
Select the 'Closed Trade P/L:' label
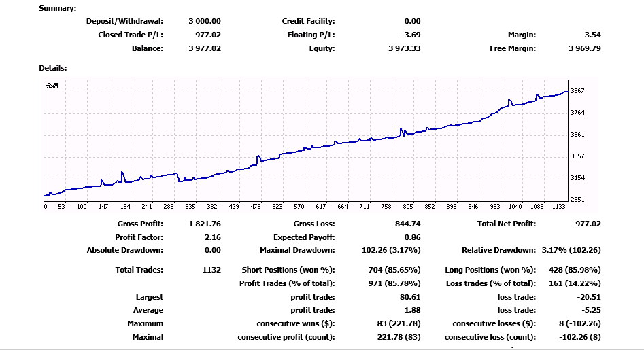click(131, 35)
